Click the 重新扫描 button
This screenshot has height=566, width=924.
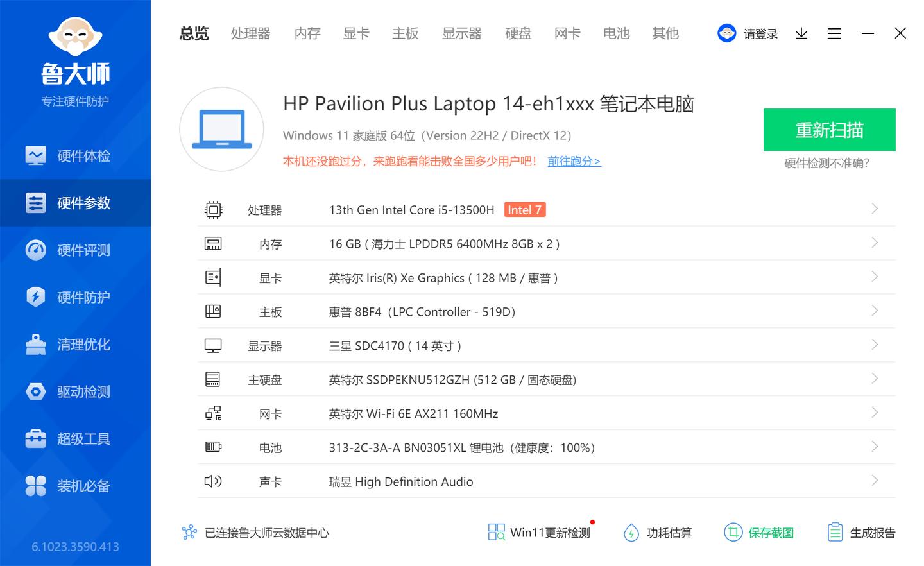pos(829,130)
